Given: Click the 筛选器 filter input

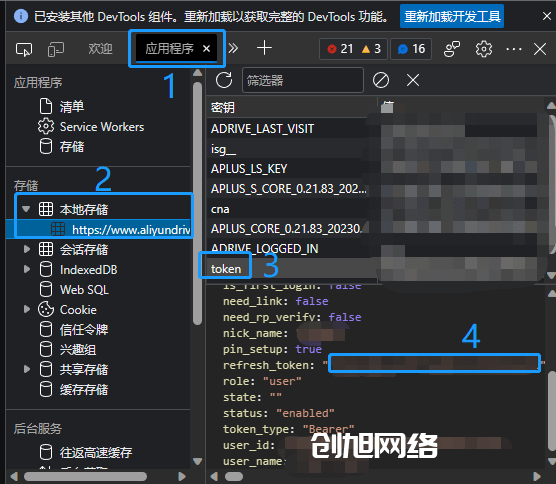Looking at the screenshot, I should click(x=303, y=80).
